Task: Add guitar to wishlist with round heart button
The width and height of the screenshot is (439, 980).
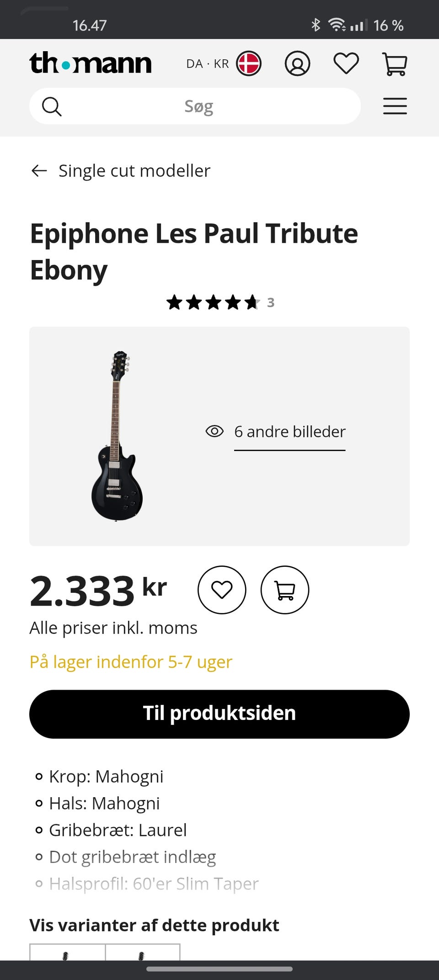Action: click(x=222, y=590)
